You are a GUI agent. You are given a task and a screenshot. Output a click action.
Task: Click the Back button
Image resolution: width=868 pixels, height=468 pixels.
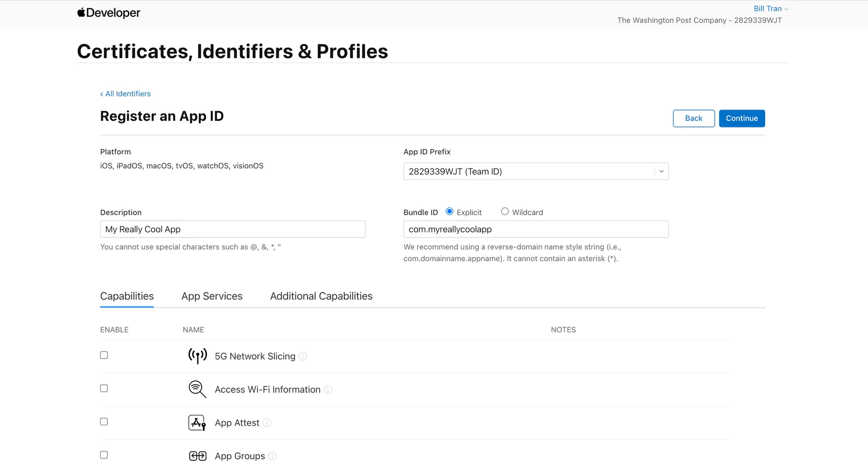pyautogui.click(x=693, y=118)
